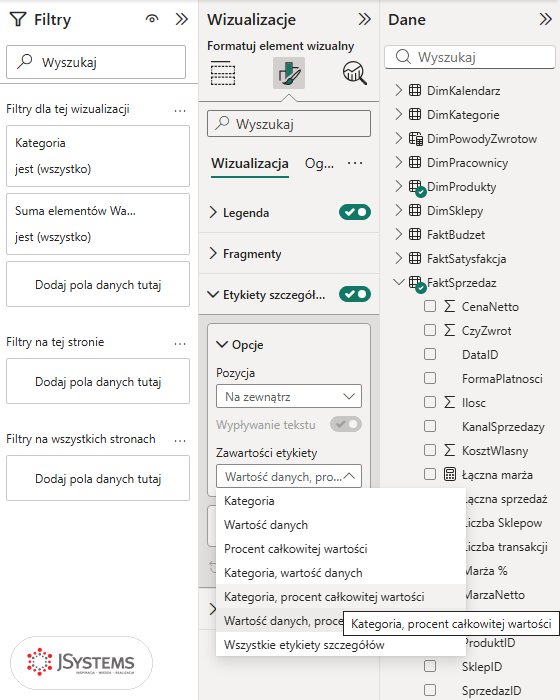Switch to the Wizualizacja tab
The width and height of the screenshot is (560, 700).
pos(250,163)
